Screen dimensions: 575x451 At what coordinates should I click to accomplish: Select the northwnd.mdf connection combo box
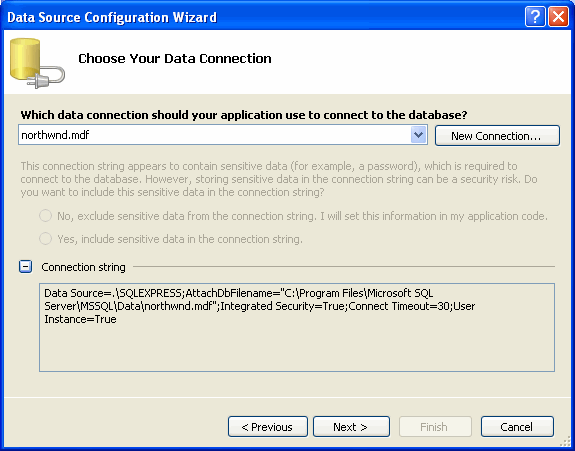coord(223,135)
